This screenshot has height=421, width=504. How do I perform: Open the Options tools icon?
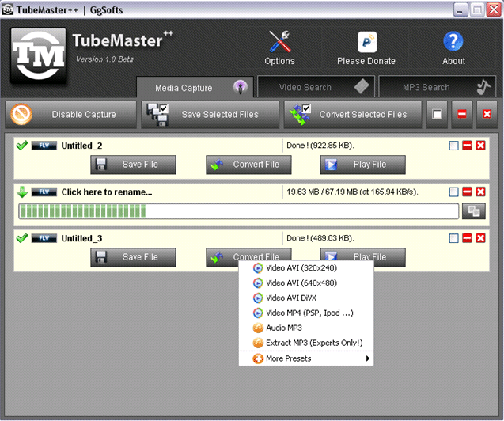point(279,42)
